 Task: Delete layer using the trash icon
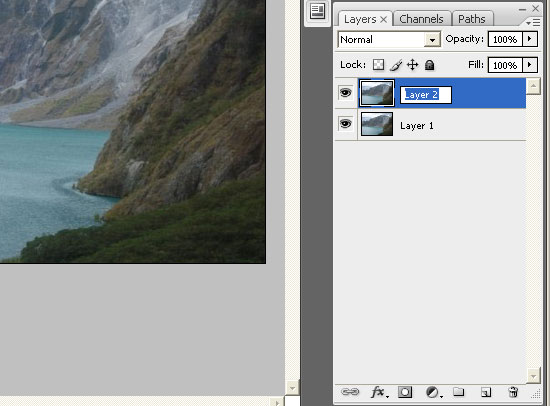(x=513, y=392)
